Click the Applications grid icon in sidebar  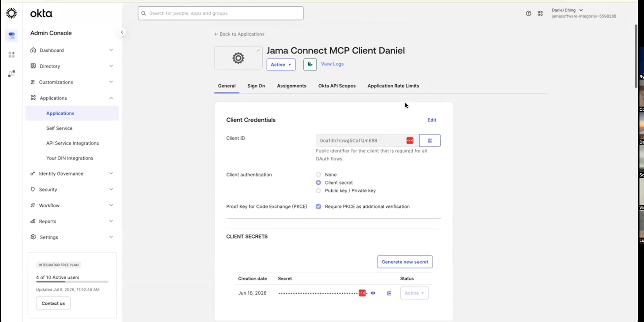[x=33, y=98]
